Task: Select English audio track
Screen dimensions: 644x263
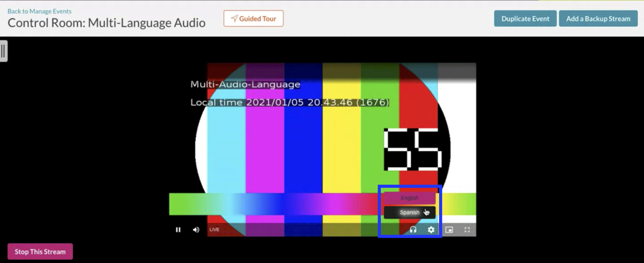Action: [409, 198]
